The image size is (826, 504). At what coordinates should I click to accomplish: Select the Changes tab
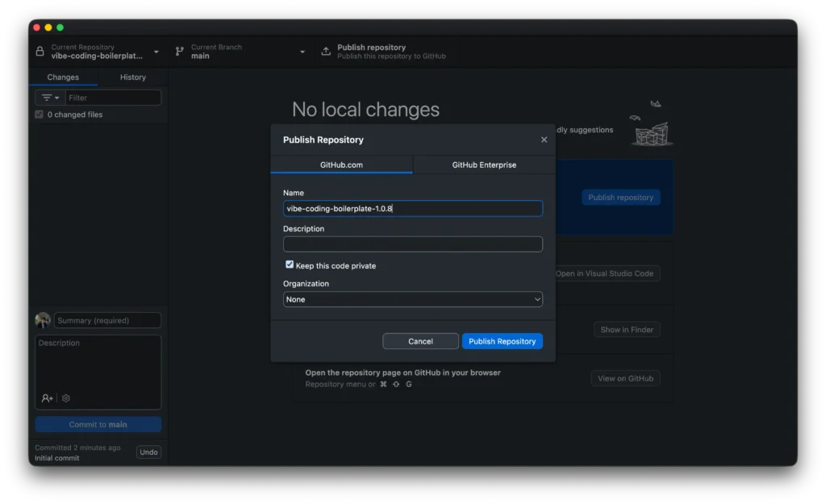pyautogui.click(x=63, y=77)
